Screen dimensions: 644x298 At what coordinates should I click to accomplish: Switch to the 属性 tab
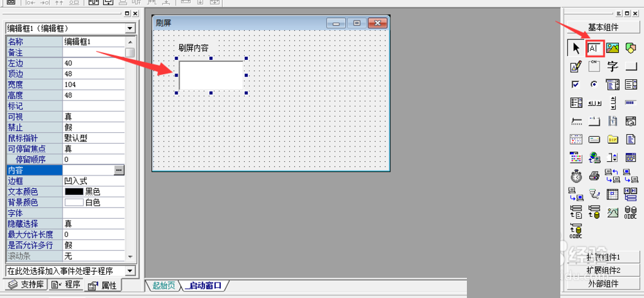(x=103, y=285)
